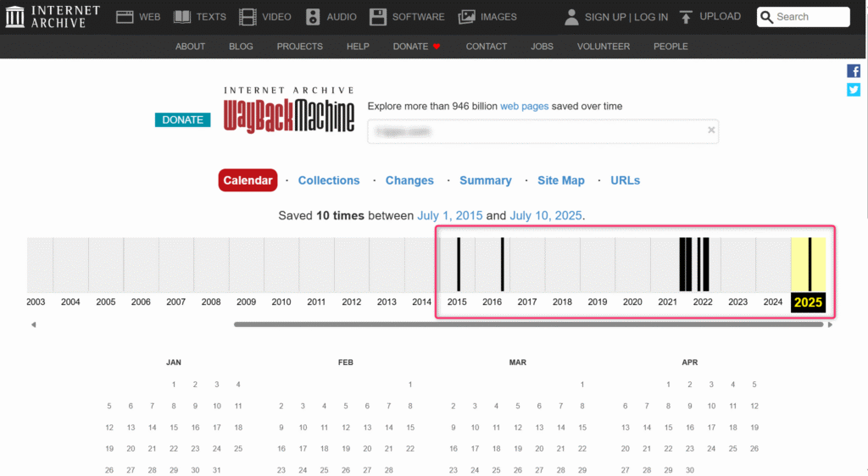The width and height of the screenshot is (868, 476).
Task: Click the JAN month heading
Action: [173, 363]
